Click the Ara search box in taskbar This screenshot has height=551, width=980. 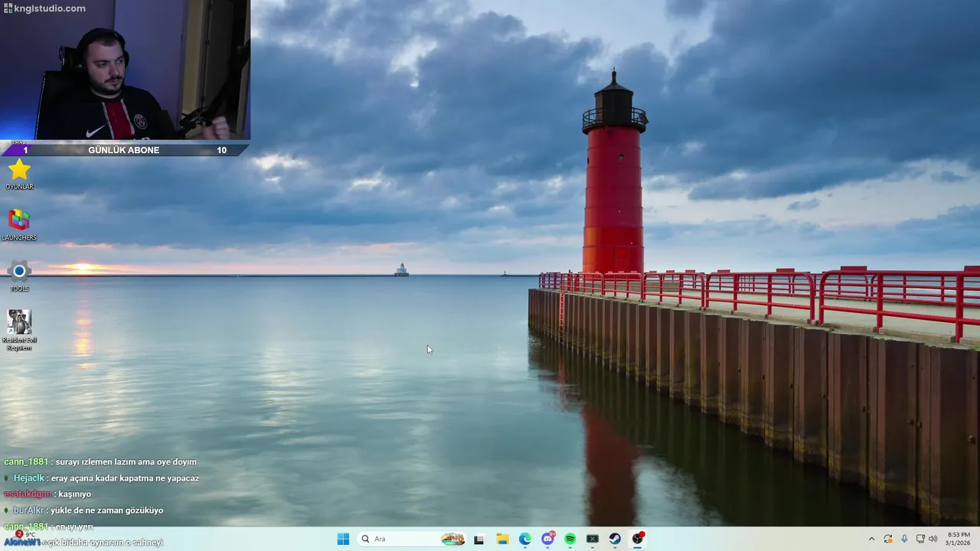point(412,539)
